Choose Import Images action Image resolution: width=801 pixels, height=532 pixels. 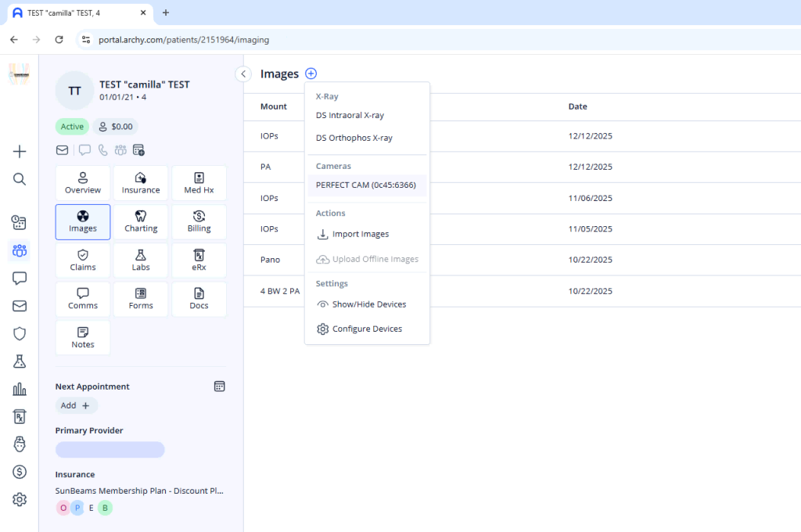pyautogui.click(x=360, y=234)
